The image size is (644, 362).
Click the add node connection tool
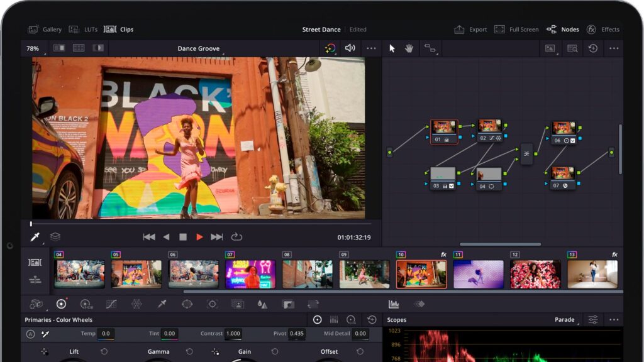pyautogui.click(x=430, y=48)
